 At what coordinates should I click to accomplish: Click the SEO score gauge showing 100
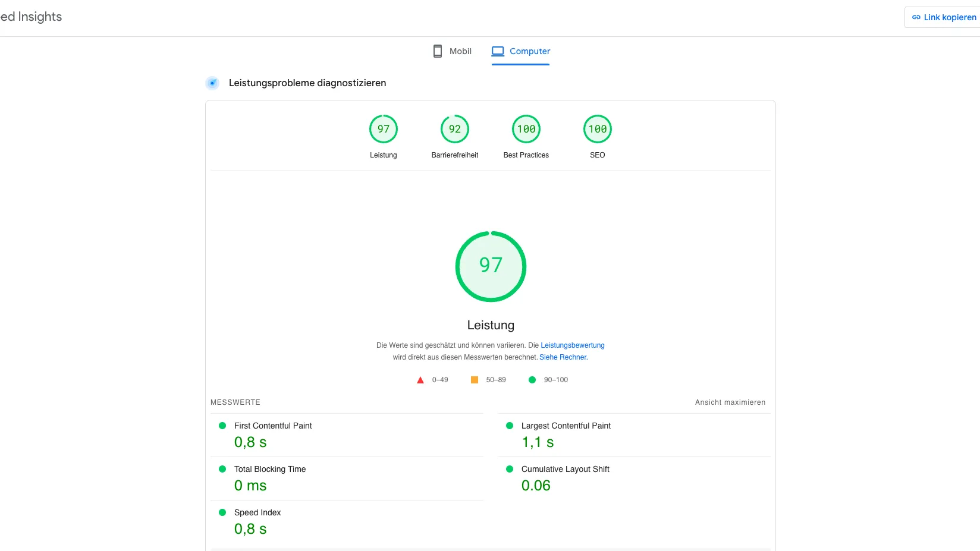(x=597, y=128)
